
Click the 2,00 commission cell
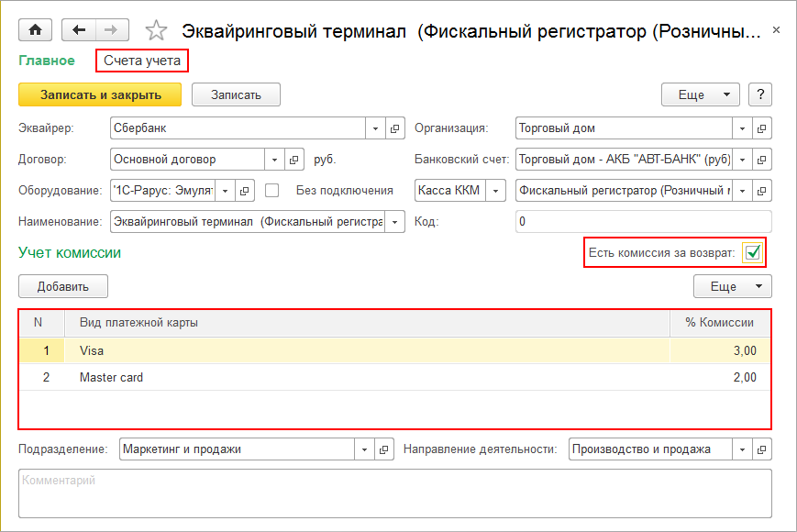[x=720, y=378]
